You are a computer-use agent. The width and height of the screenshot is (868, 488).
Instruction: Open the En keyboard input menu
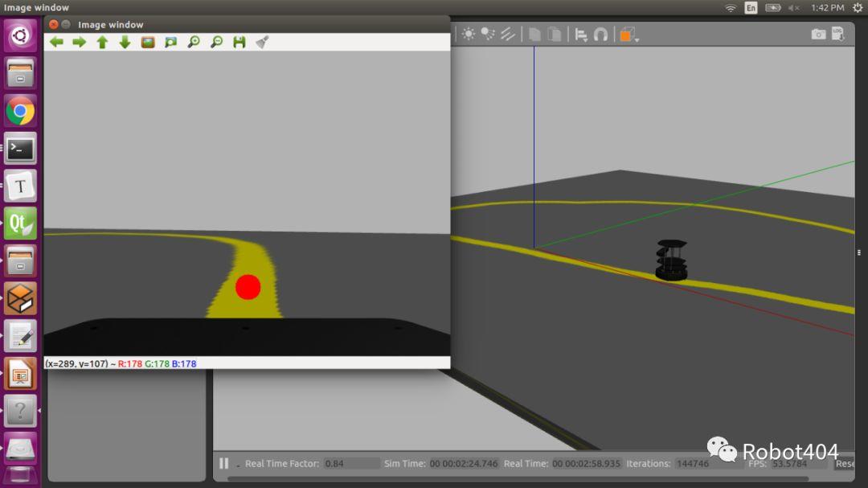751,8
